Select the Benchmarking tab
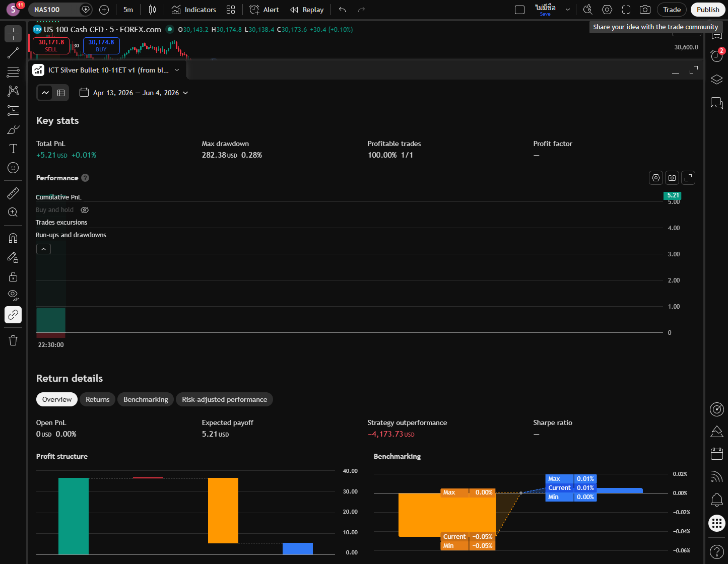This screenshot has width=728, height=564. coord(146,399)
